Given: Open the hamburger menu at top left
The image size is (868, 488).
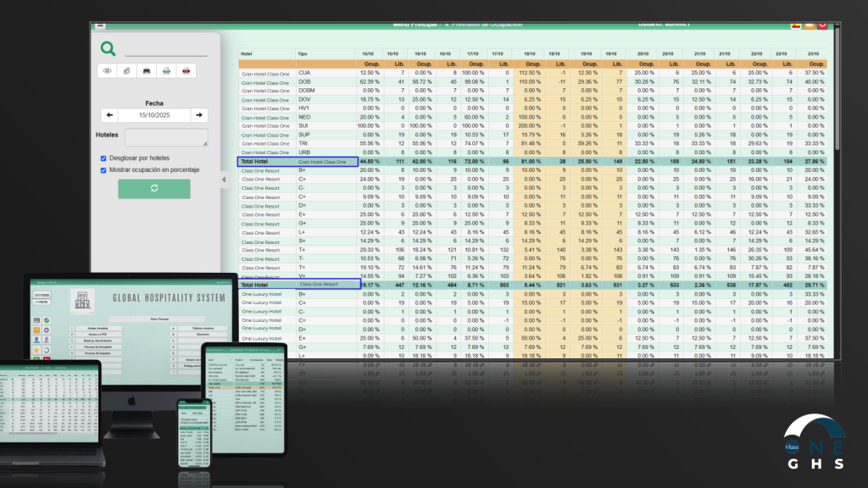Looking at the screenshot, I should (101, 25).
